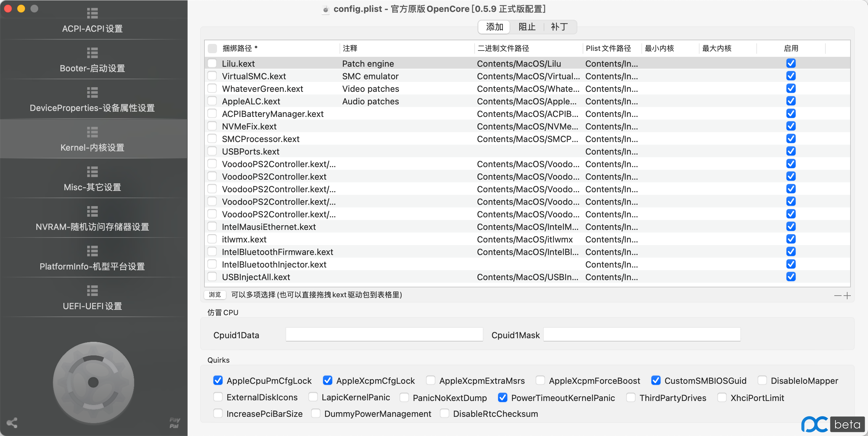This screenshot has height=436, width=868.
Task: Select the IntelBluetoothFirmware.kext row
Action: click(x=527, y=252)
